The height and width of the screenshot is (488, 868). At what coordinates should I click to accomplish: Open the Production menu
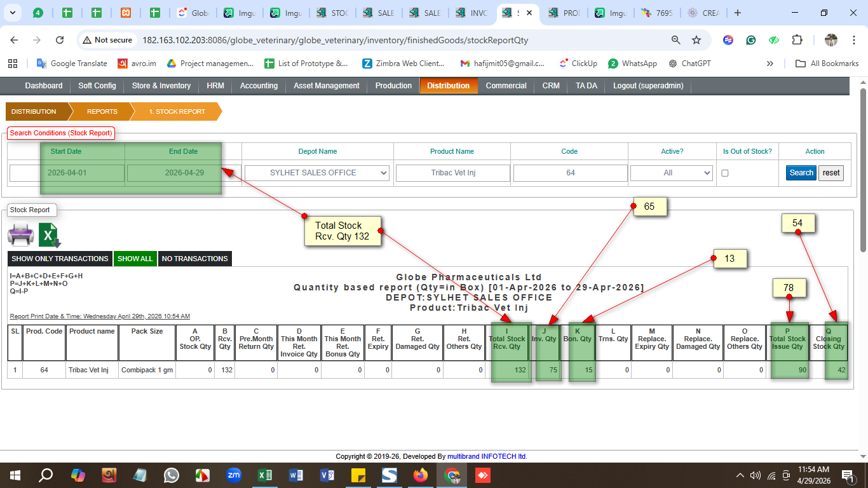[393, 86]
